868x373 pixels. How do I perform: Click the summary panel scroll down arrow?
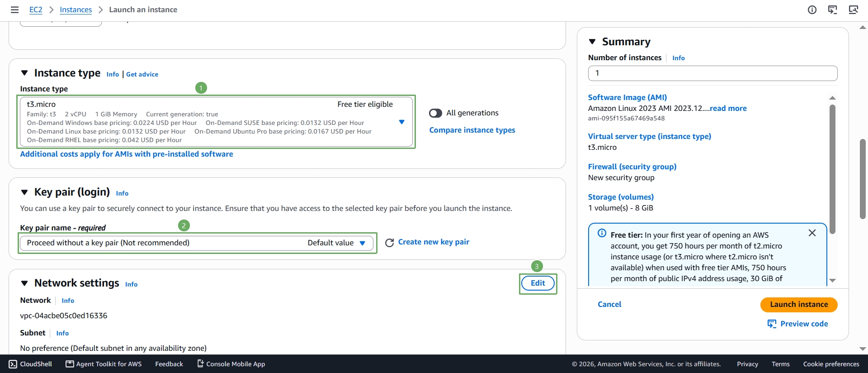point(832,281)
